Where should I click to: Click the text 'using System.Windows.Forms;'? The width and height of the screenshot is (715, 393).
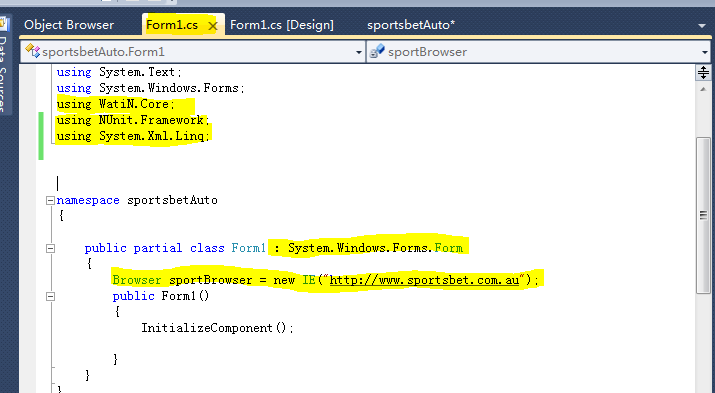pos(150,88)
